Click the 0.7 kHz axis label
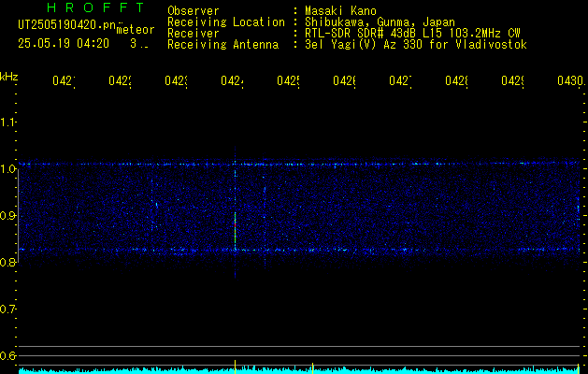Screen dimensions: 588x374 point(7,309)
